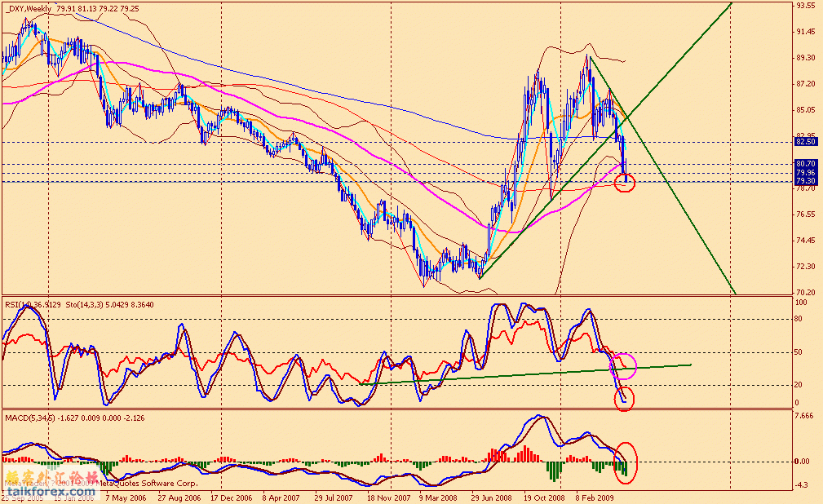The image size is (823, 504).
Task: Click the 9 Mar 2008 date label
Action: click(x=438, y=497)
